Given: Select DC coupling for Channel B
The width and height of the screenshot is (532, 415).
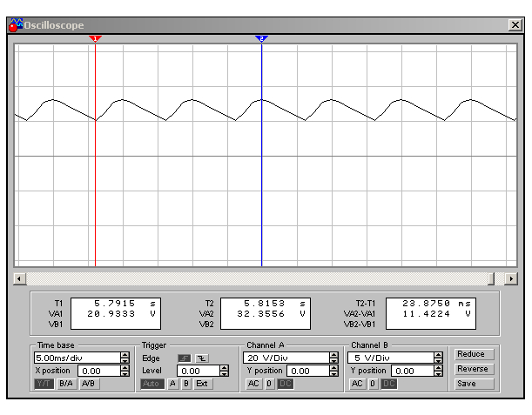Looking at the screenshot, I should (388, 384).
